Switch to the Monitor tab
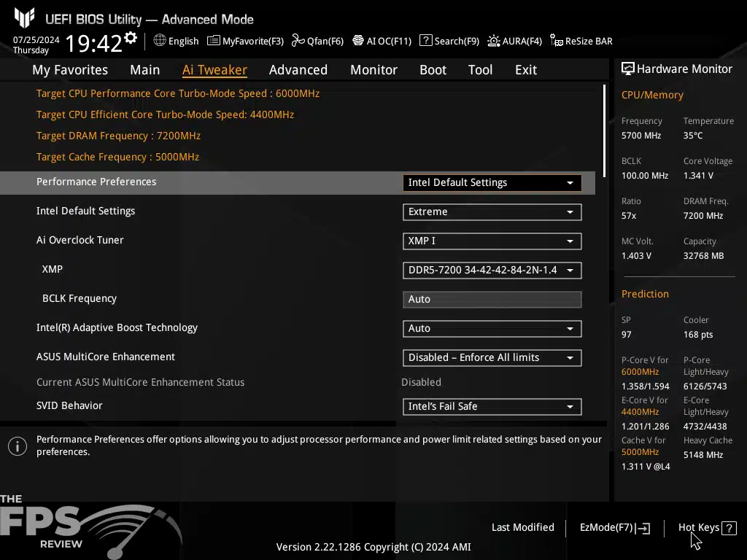The width and height of the screenshot is (747, 560). point(373,69)
